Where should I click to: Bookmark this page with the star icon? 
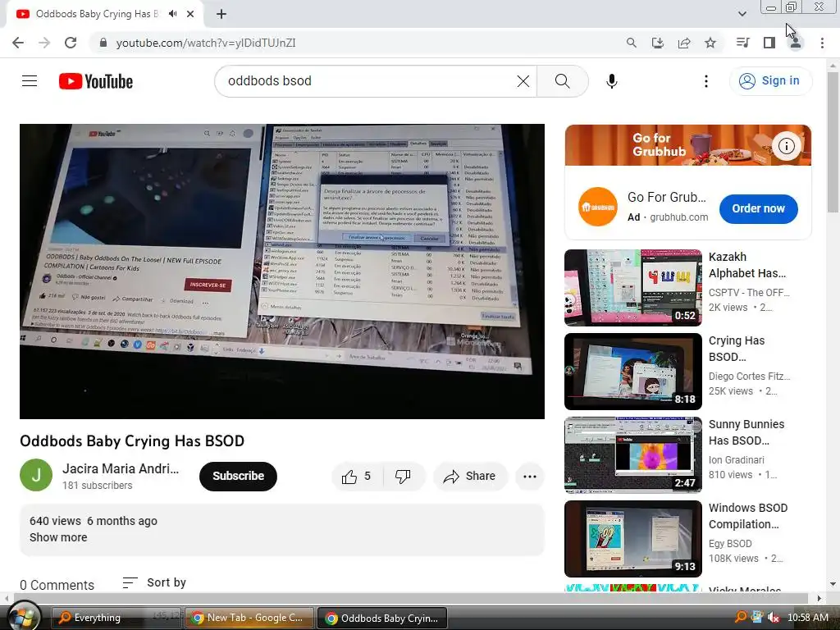[x=710, y=43]
